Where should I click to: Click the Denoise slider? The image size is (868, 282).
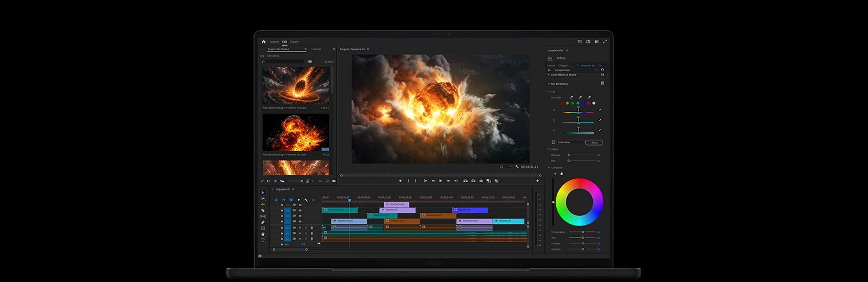pyautogui.click(x=581, y=155)
